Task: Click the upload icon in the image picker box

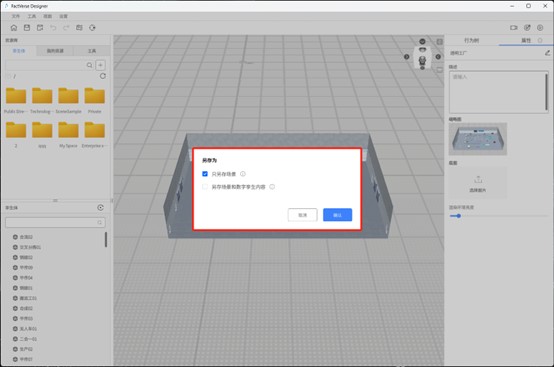Action: (478, 179)
